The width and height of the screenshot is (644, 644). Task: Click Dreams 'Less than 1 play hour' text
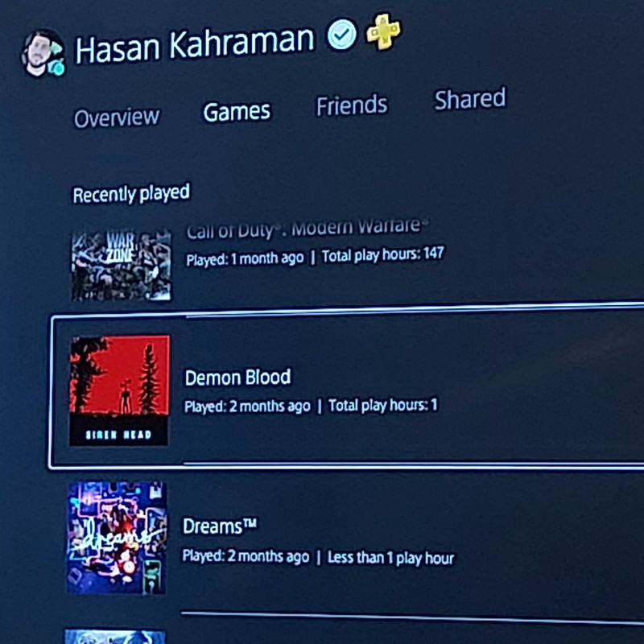390,558
